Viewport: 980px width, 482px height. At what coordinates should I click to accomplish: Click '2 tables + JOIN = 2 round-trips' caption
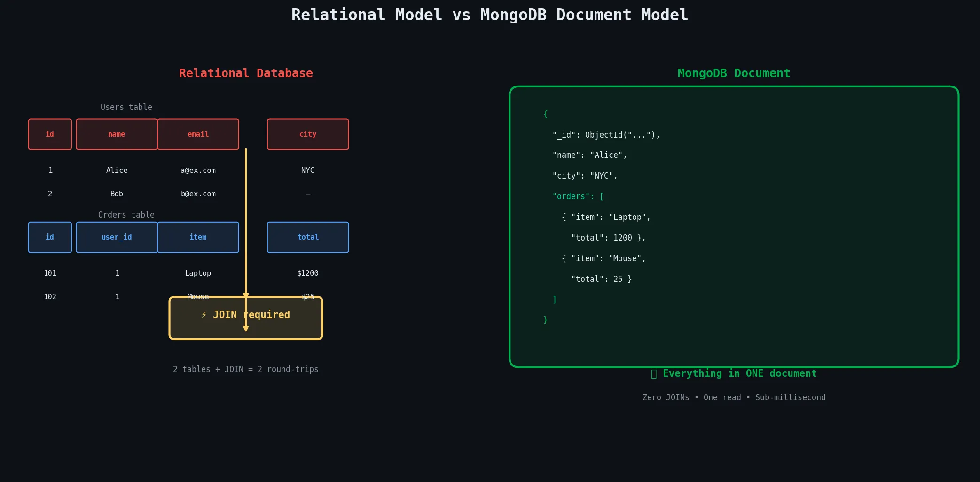click(x=246, y=369)
